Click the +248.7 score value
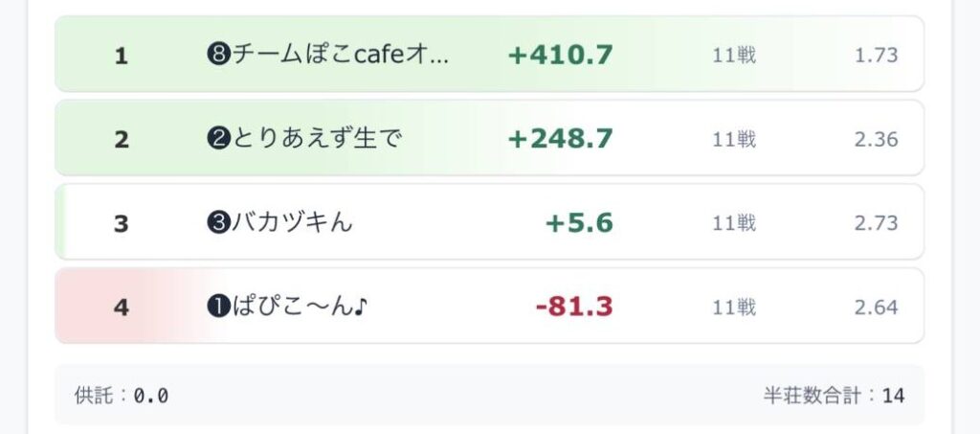Viewport: 980px width, 434px height. pos(560,139)
